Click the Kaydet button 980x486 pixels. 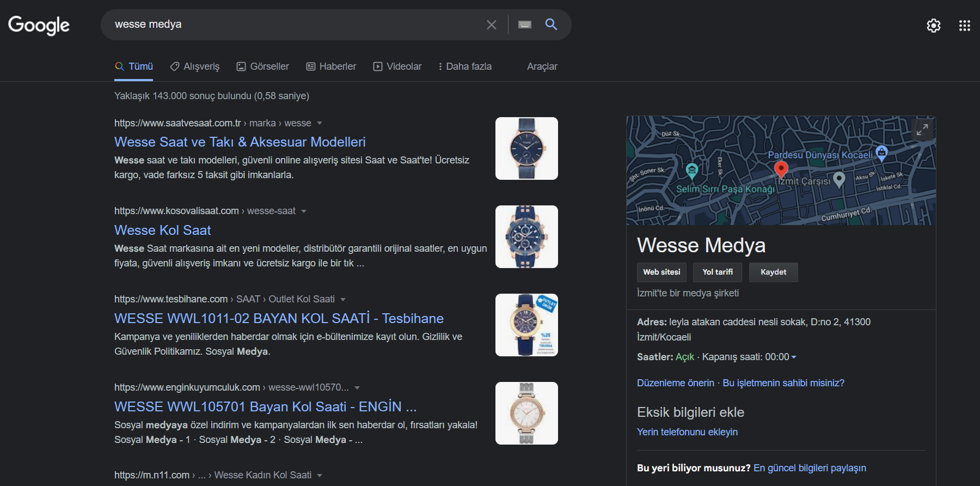pyautogui.click(x=773, y=272)
